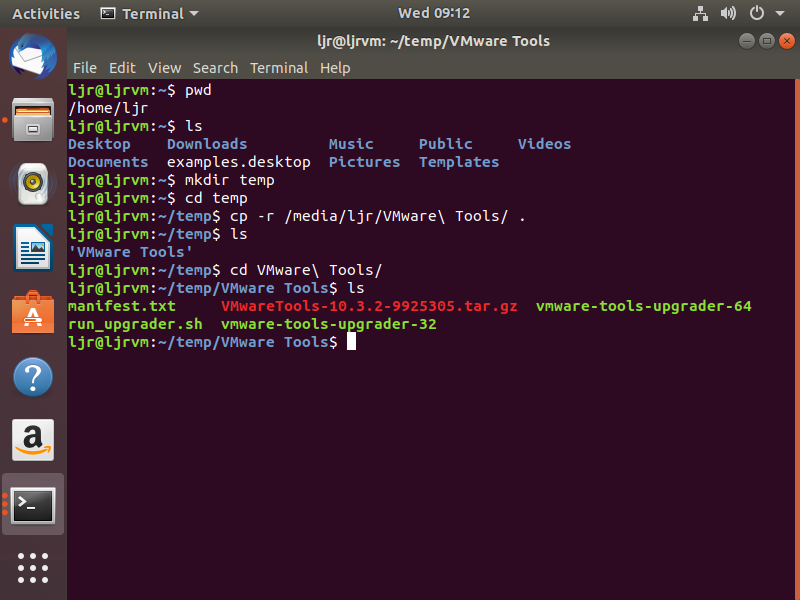The width and height of the screenshot is (800, 600).
Task: Click the mkdir temp command text
Action: coord(230,180)
